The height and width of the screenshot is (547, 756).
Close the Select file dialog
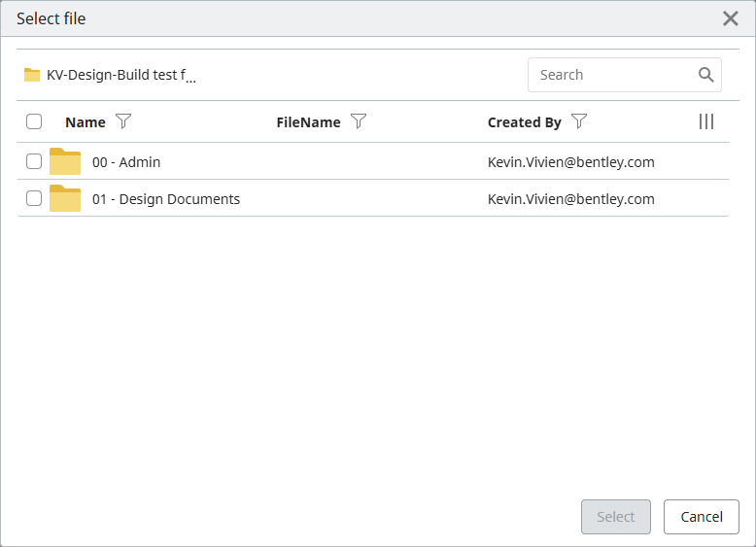coord(731,18)
